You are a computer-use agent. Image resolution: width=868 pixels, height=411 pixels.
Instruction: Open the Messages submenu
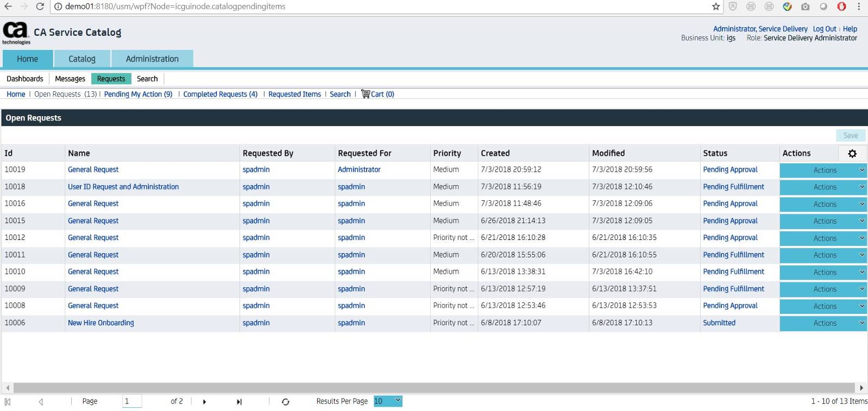[70, 79]
